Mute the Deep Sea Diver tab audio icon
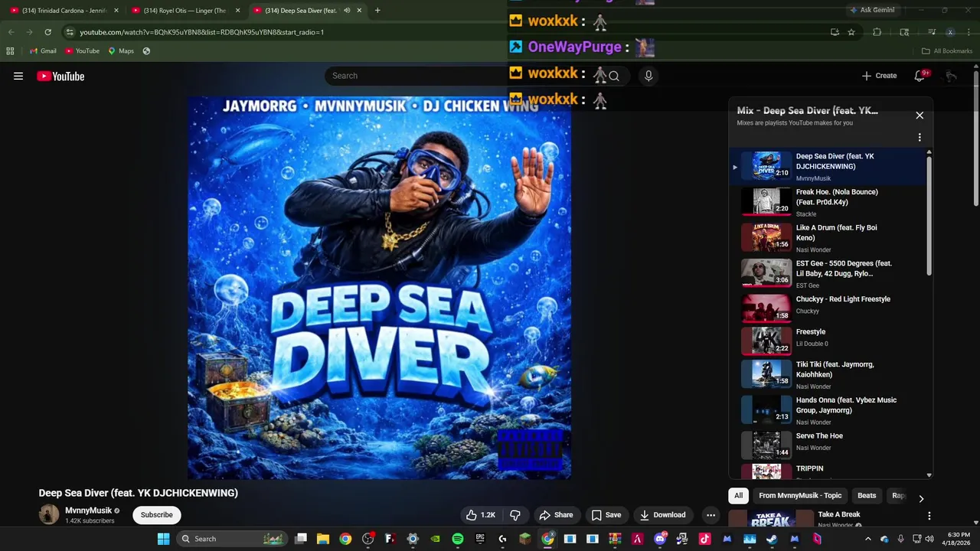 [347, 10]
